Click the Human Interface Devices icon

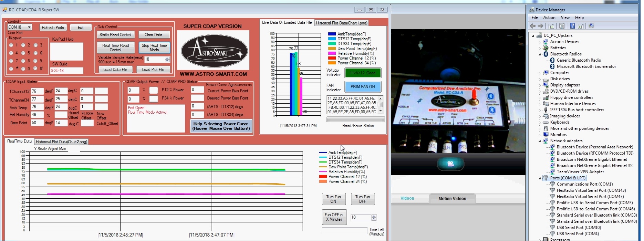(546, 104)
